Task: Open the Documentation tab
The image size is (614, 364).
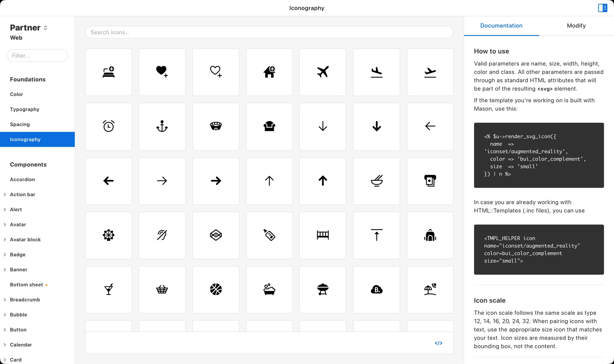Action: coord(501,26)
